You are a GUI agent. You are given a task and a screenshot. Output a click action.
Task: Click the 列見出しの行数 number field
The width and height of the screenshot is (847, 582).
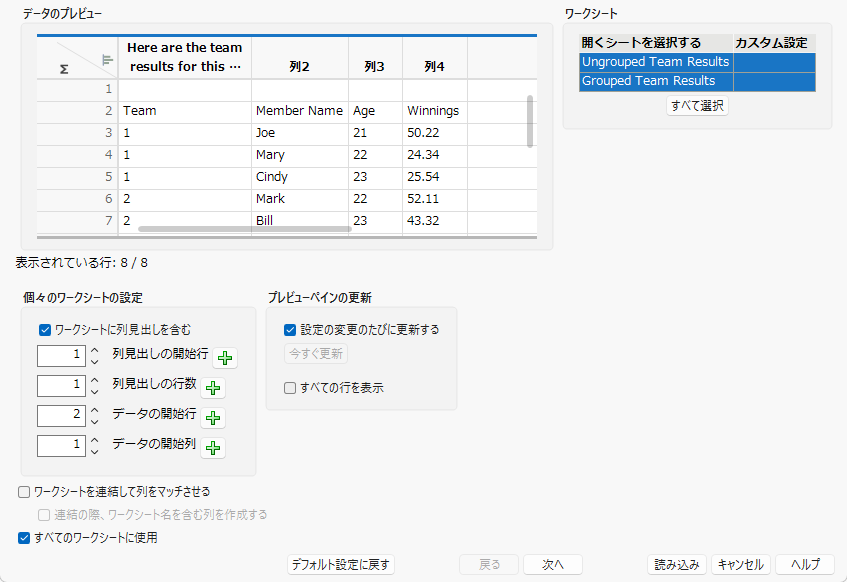coord(61,386)
